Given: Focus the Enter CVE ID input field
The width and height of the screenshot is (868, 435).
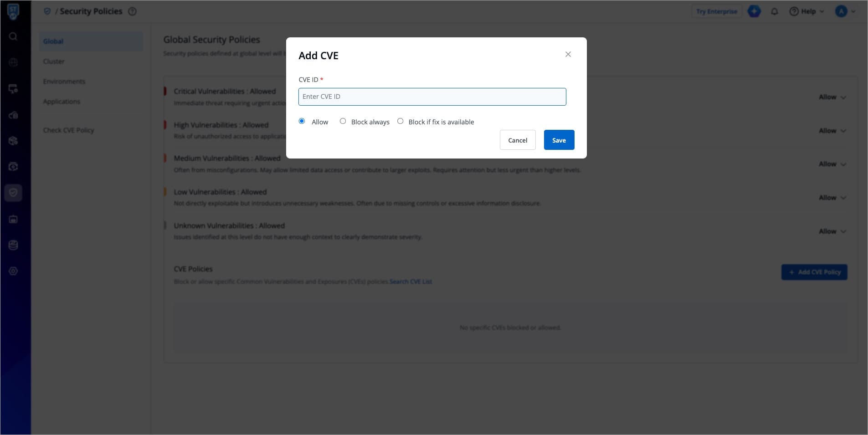Looking at the screenshot, I should pos(432,97).
